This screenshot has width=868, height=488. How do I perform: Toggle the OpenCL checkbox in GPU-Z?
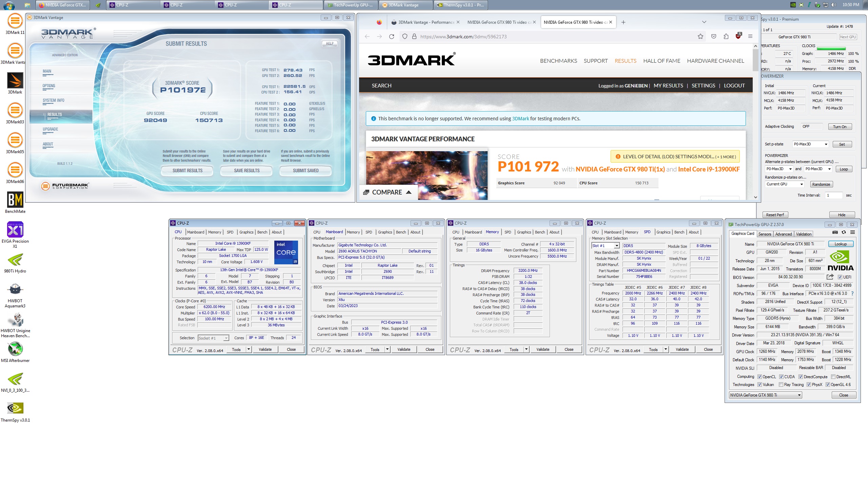(x=760, y=377)
